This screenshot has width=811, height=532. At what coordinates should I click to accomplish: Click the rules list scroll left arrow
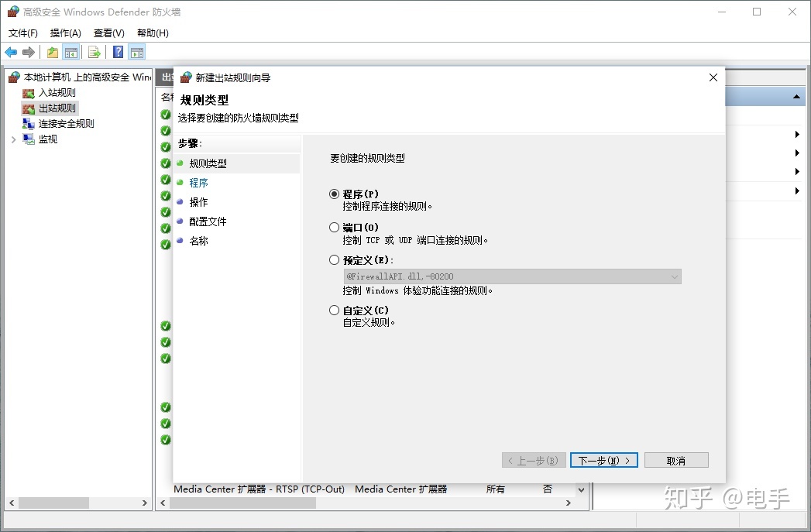click(x=163, y=503)
